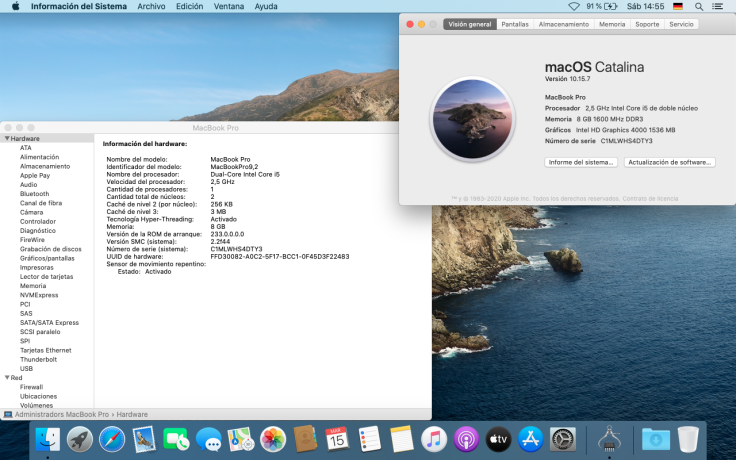736x460 pixels.
Task: Open Notification Center icon
Action: point(717,6)
